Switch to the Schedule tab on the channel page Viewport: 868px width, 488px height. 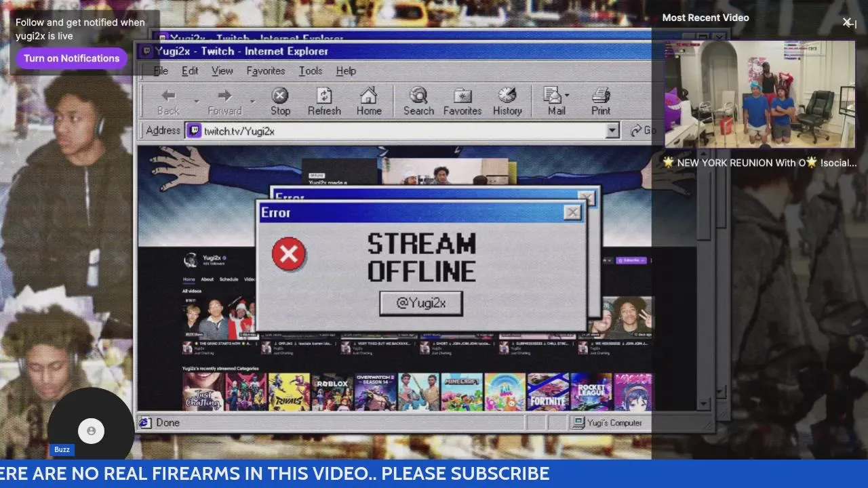[229, 279]
